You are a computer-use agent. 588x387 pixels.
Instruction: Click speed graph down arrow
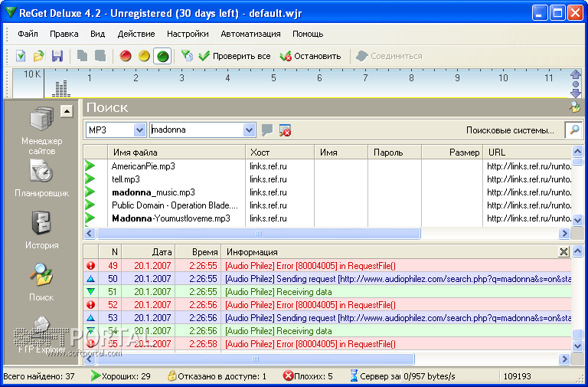pyautogui.click(x=576, y=93)
